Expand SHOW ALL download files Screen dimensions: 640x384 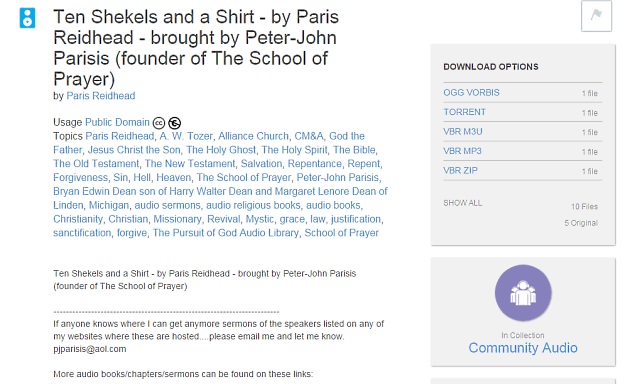tap(462, 203)
